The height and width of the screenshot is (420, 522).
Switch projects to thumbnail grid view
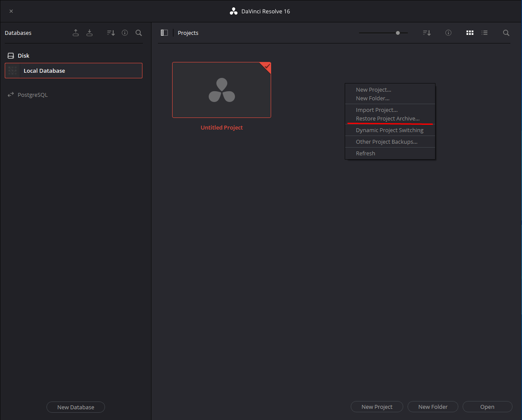tap(470, 33)
